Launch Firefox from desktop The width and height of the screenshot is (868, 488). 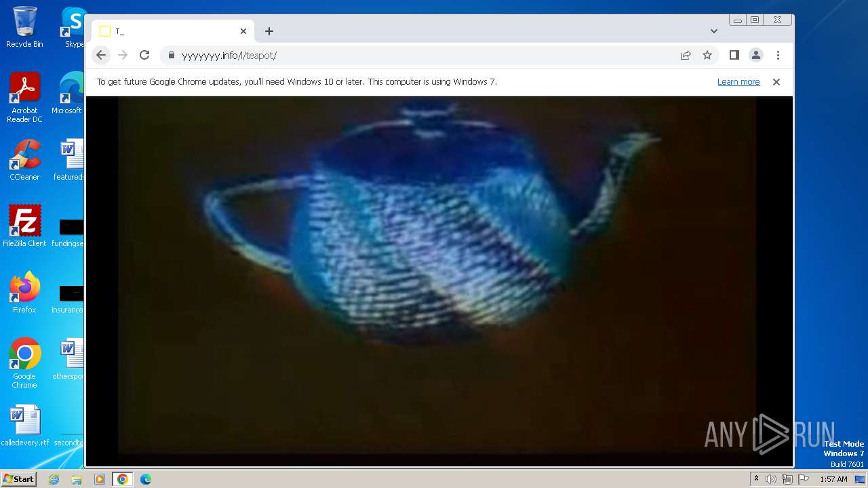click(24, 293)
